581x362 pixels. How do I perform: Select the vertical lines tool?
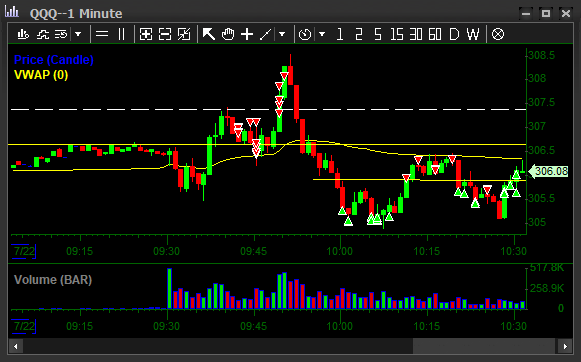pyautogui.click(x=122, y=34)
